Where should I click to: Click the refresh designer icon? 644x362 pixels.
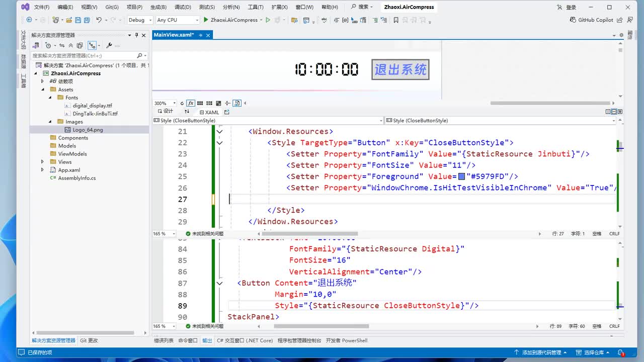pyautogui.click(x=182, y=103)
